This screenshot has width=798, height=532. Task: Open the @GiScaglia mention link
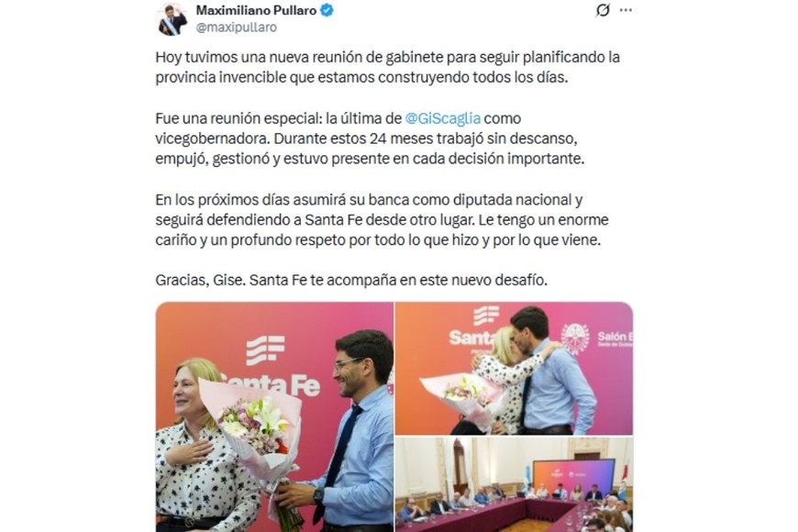coord(442,118)
